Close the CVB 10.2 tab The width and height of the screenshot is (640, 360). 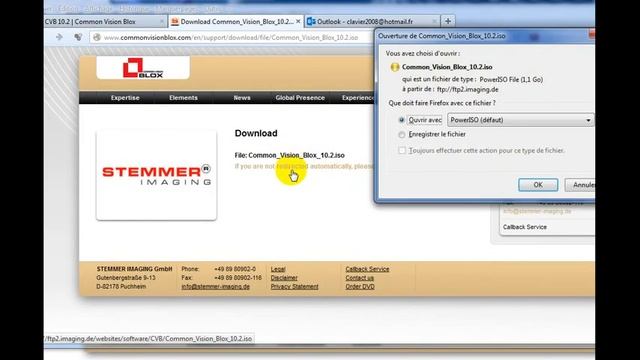(x=162, y=21)
